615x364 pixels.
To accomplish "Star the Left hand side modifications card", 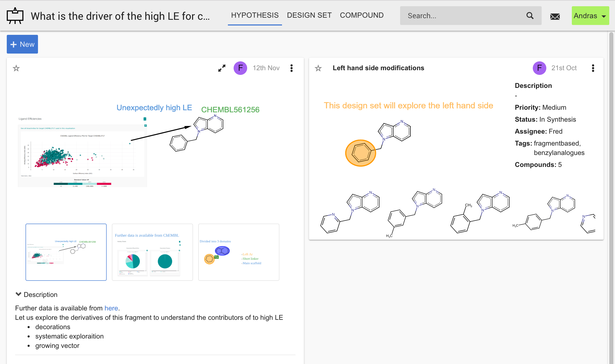I will click(318, 68).
